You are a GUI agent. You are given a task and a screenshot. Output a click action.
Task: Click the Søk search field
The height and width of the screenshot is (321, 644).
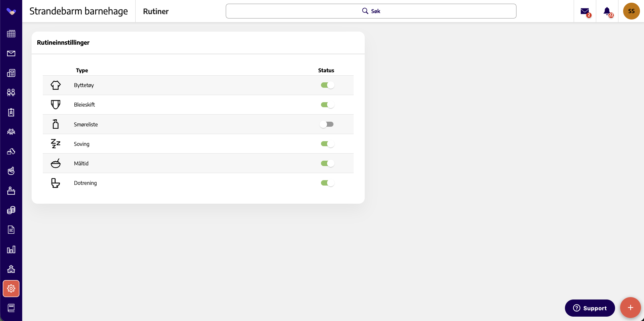371,11
